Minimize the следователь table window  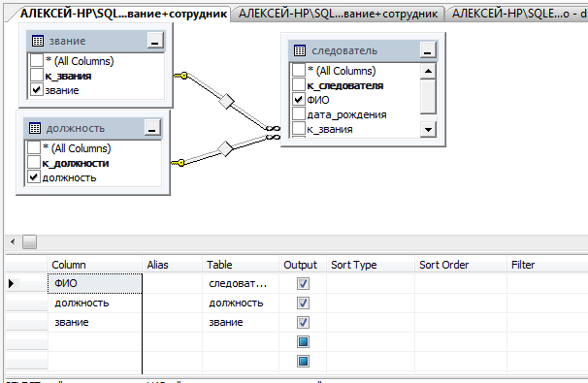(x=427, y=50)
